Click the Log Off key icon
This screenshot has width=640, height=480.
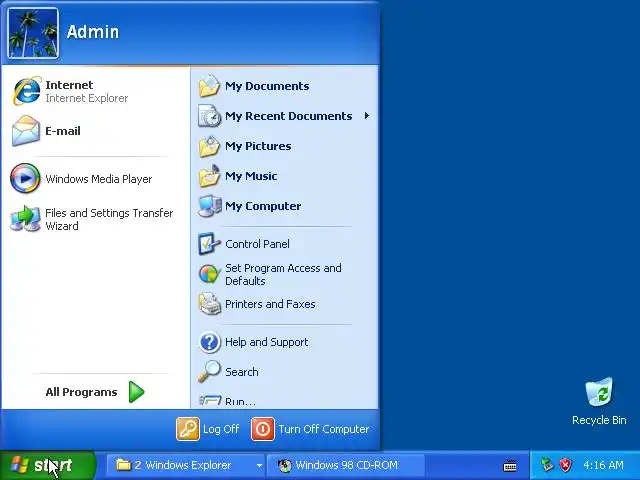click(188, 429)
